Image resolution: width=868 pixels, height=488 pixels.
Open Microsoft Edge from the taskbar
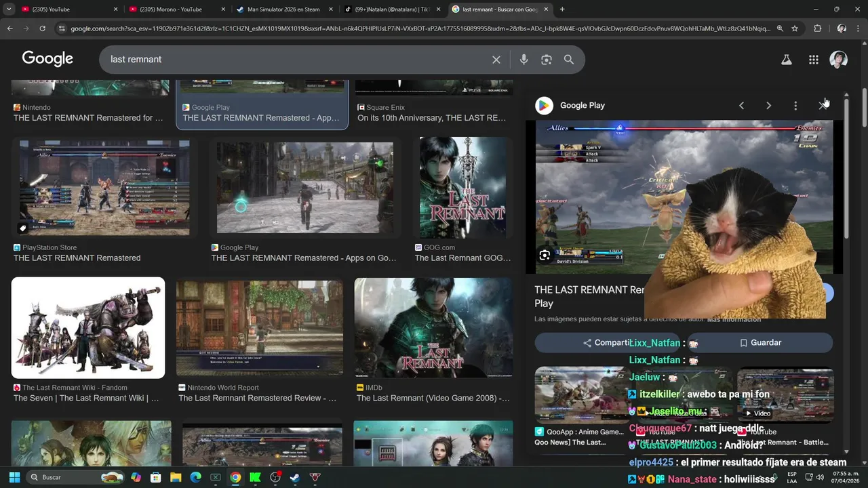coord(195,477)
